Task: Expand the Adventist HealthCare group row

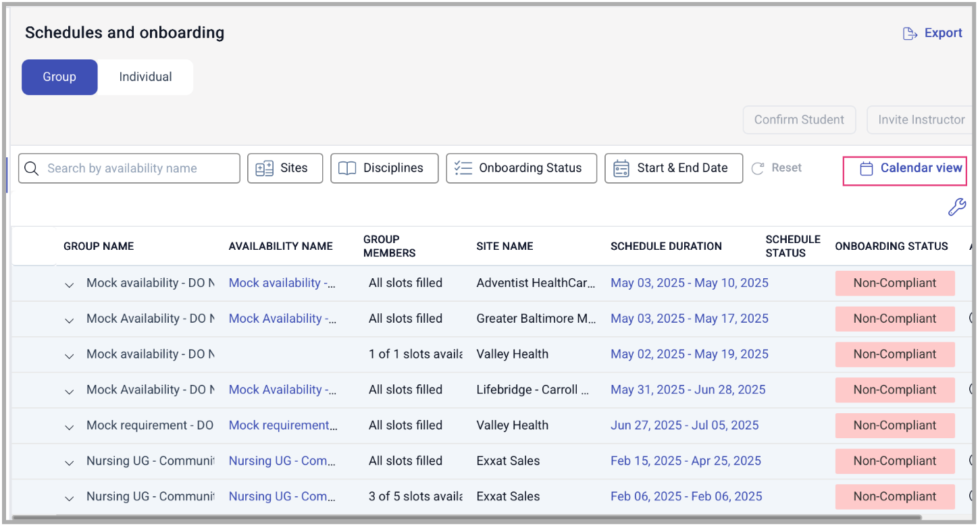Action: 69,284
